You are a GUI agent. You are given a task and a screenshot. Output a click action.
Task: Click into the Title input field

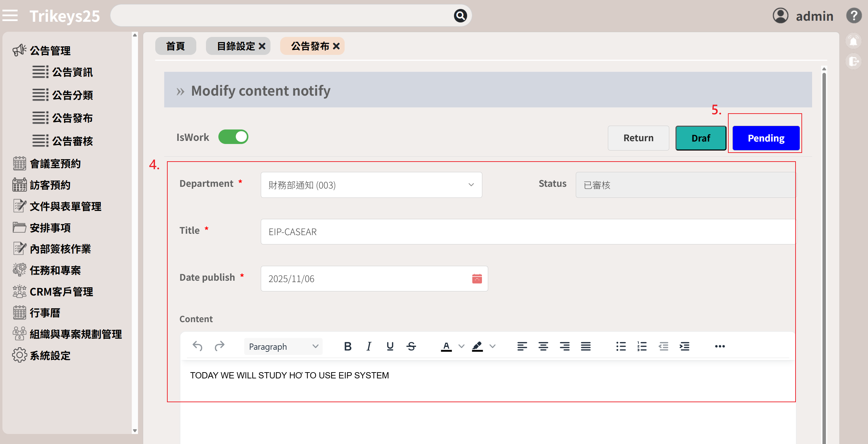[x=528, y=232]
